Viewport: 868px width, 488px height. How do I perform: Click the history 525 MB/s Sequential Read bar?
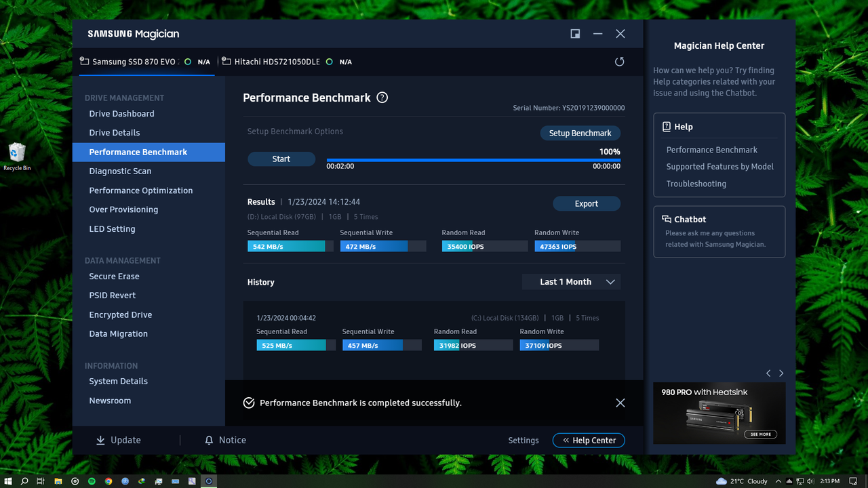coord(296,346)
